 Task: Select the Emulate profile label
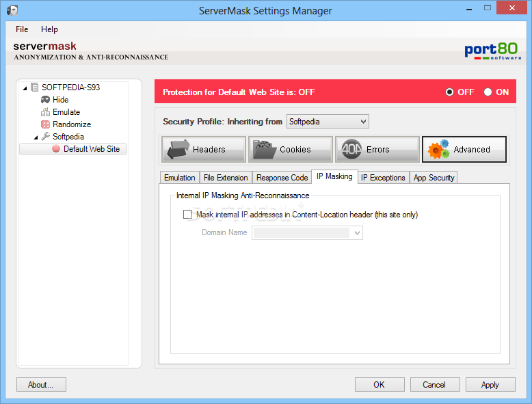pyautogui.click(x=66, y=112)
